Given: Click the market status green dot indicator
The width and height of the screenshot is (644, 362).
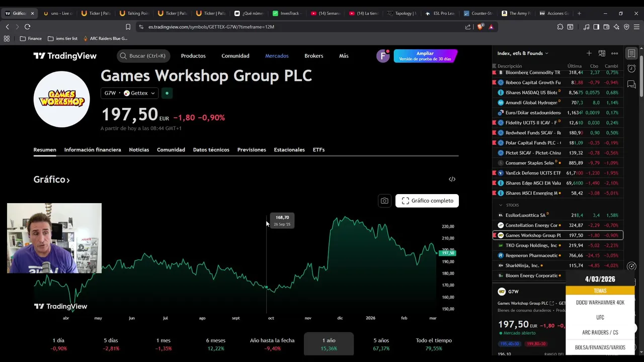Looking at the screenshot, I should [x=167, y=93].
